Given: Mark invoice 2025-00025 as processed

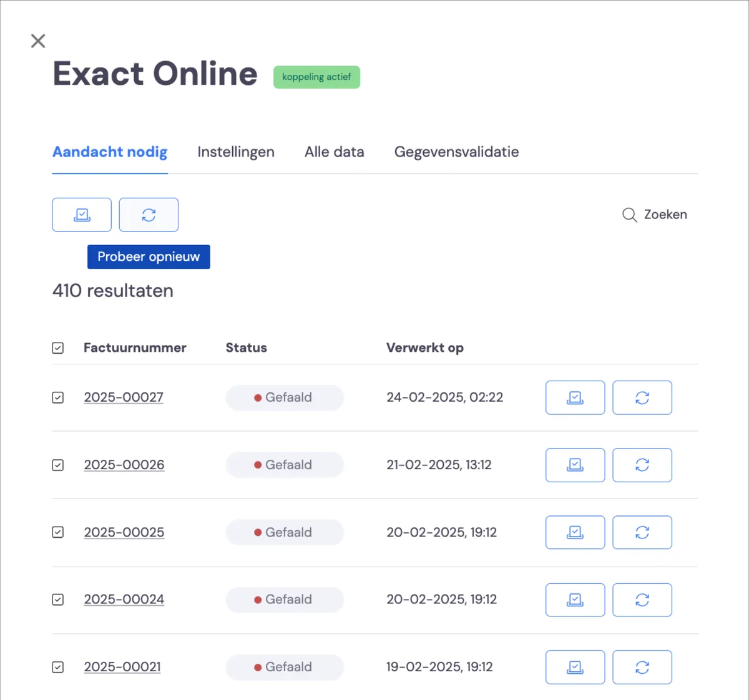Looking at the screenshot, I should point(575,532).
